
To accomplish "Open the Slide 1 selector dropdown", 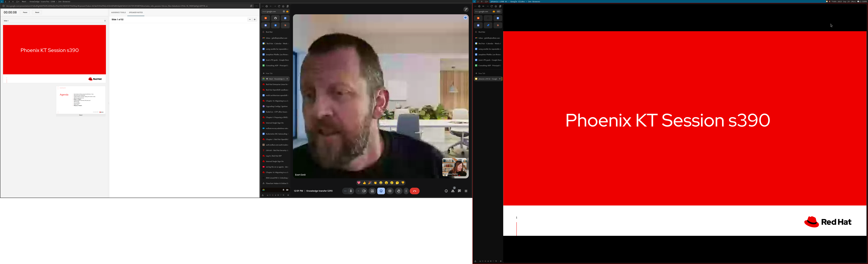I will 54,21.
